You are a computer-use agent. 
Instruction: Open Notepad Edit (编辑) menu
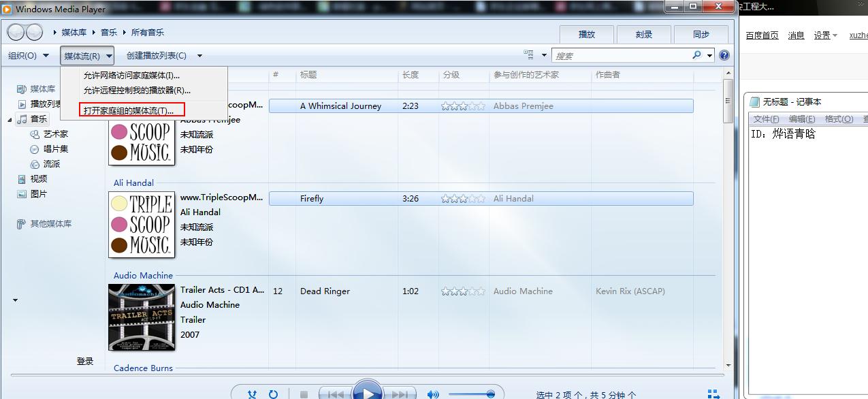pos(802,119)
